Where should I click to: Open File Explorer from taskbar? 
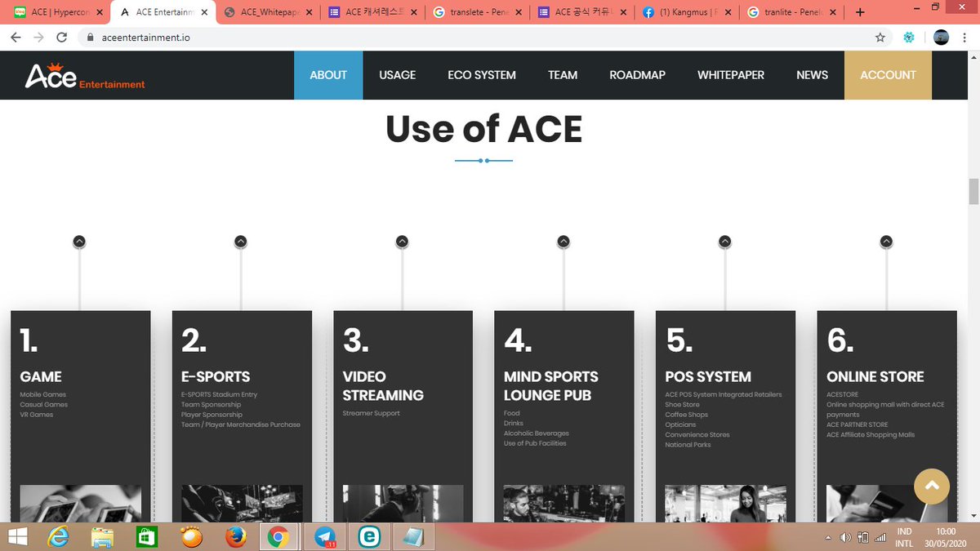tap(102, 537)
